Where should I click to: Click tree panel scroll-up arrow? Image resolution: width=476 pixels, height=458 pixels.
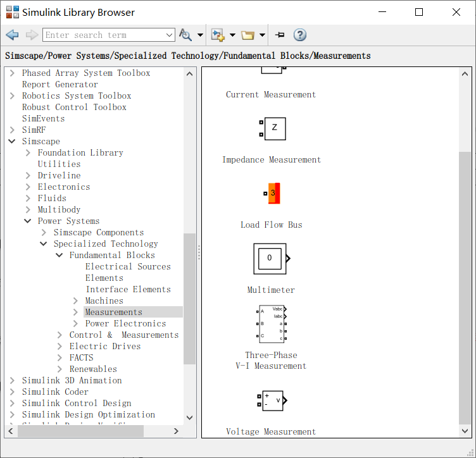pyautogui.click(x=190, y=74)
